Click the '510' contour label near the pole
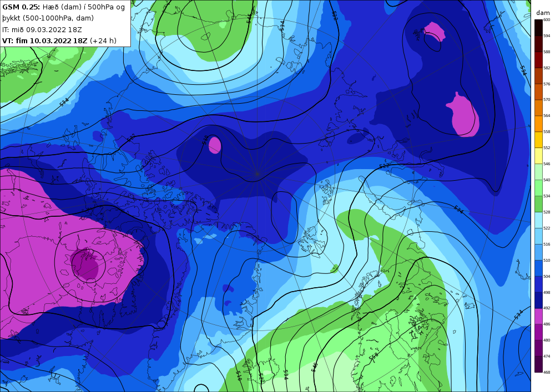This screenshot has width=555, height=392. [x=205, y=140]
